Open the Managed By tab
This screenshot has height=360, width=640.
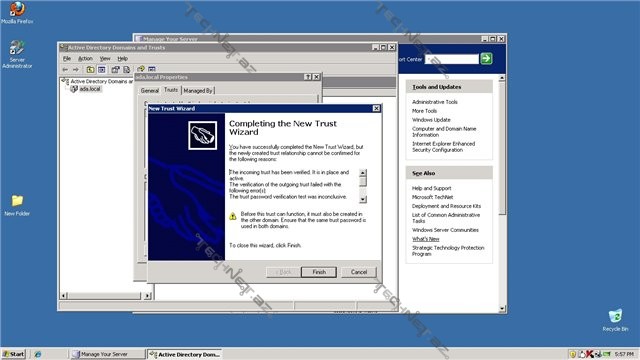click(198, 91)
